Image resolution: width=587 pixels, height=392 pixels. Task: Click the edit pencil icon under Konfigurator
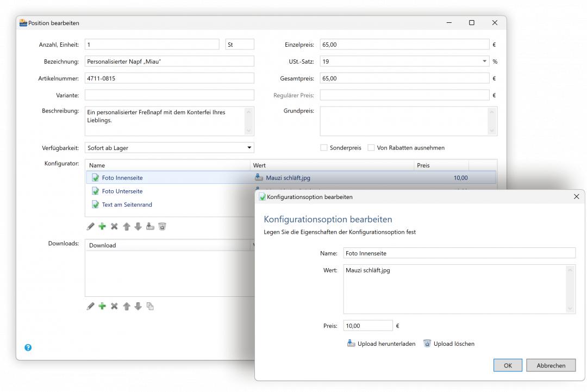pyautogui.click(x=90, y=226)
